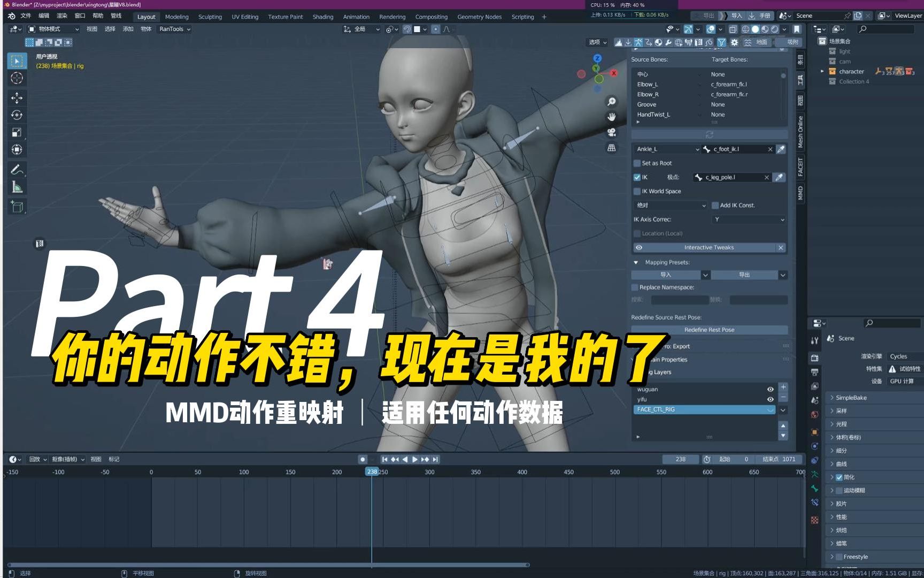Open the IK Axis Correction Y dropdown

click(x=749, y=219)
